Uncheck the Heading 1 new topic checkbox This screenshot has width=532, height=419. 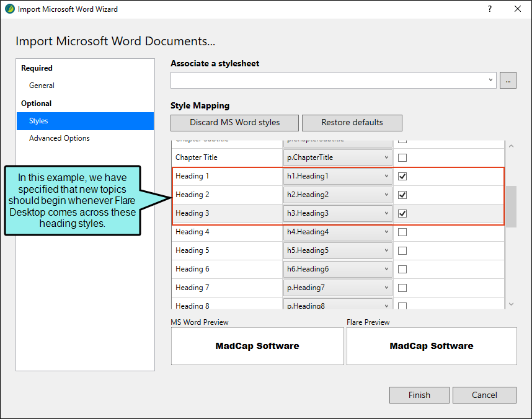pyautogui.click(x=402, y=177)
